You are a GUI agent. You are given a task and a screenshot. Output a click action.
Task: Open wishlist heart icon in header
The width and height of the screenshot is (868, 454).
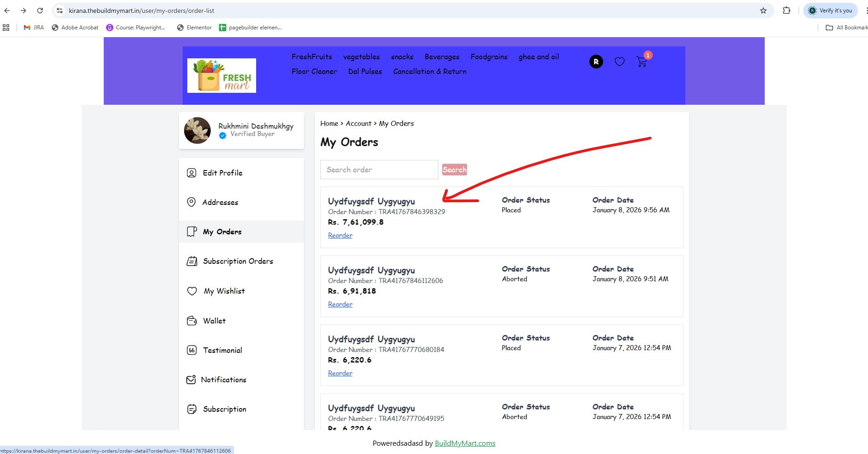620,62
